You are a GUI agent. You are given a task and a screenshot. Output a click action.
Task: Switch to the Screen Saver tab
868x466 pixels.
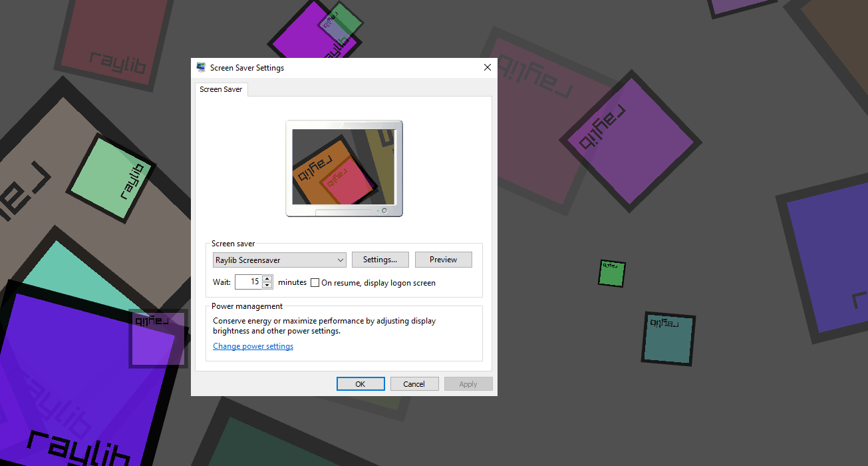[x=221, y=89]
